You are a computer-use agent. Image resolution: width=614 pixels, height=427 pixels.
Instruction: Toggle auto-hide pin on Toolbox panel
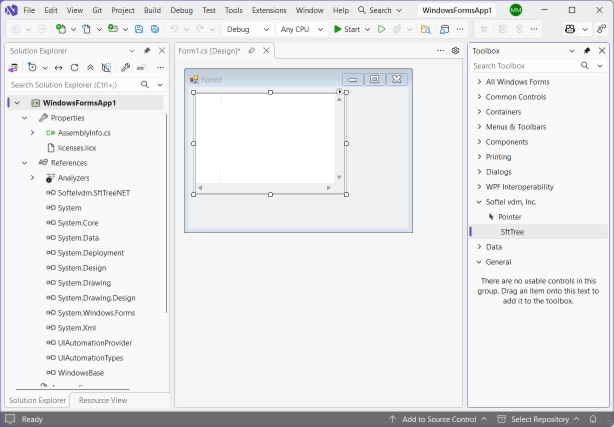click(587, 51)
